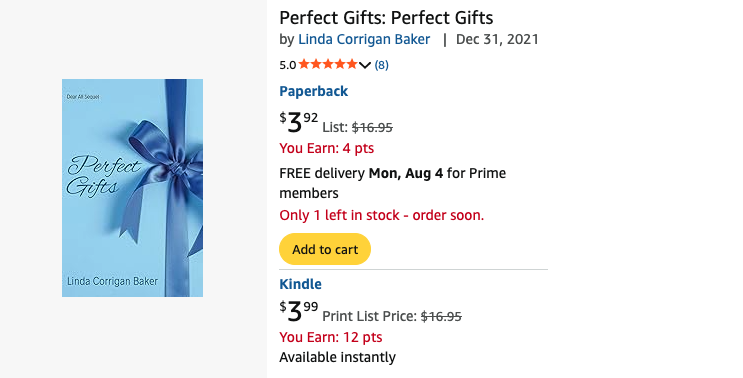The width and height of the screenshot is (743, 378).
Task: Click the Dec 31, 2021 publication date
Action: click(497, 39)
